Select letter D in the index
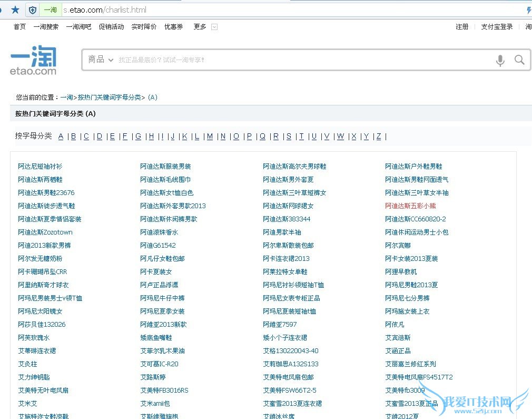The image size is (532, 419). [x=100, y=136]
